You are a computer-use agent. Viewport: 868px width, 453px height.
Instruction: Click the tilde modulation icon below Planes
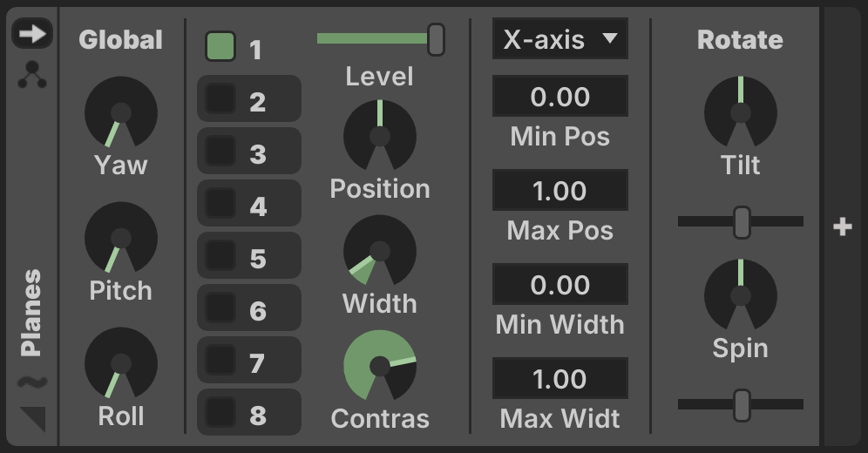[32, 382]
